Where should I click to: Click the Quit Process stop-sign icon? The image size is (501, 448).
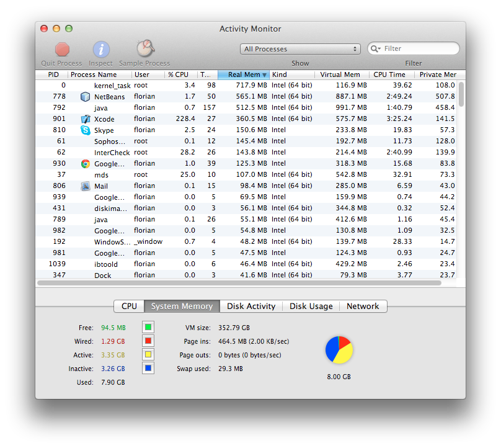click(62, 50)
